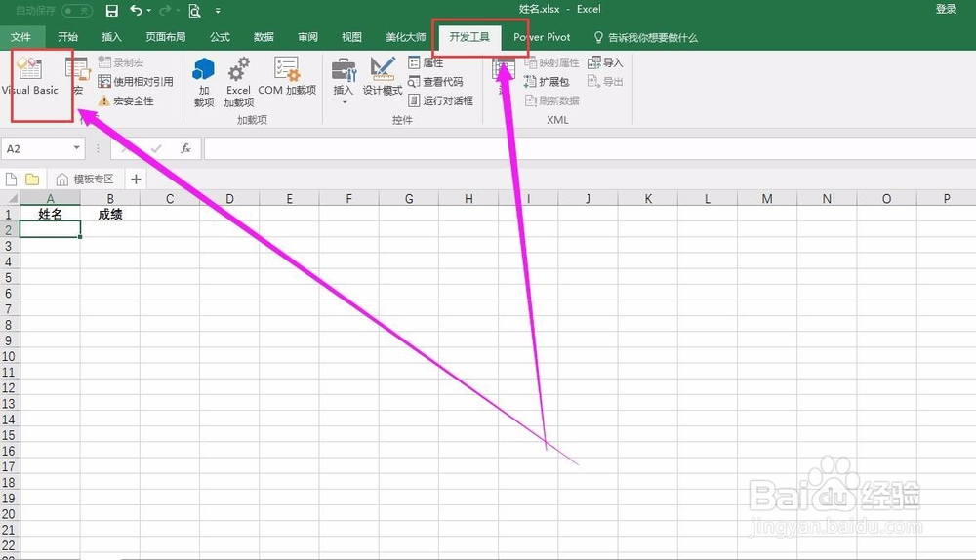Viewport: 976px width, 560px height.
Task: Open Macro Security (宏安全性)
Action: [x=126, y=100]
